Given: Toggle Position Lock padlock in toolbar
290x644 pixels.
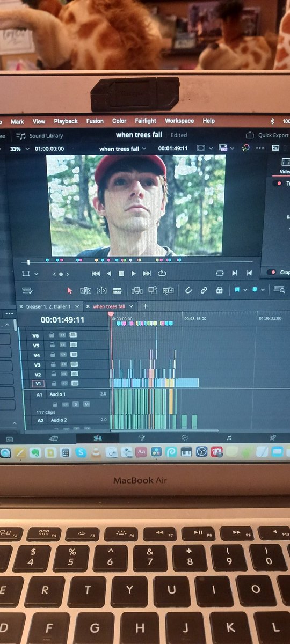Looking at the screenshot, I should (x=219, y=290).
